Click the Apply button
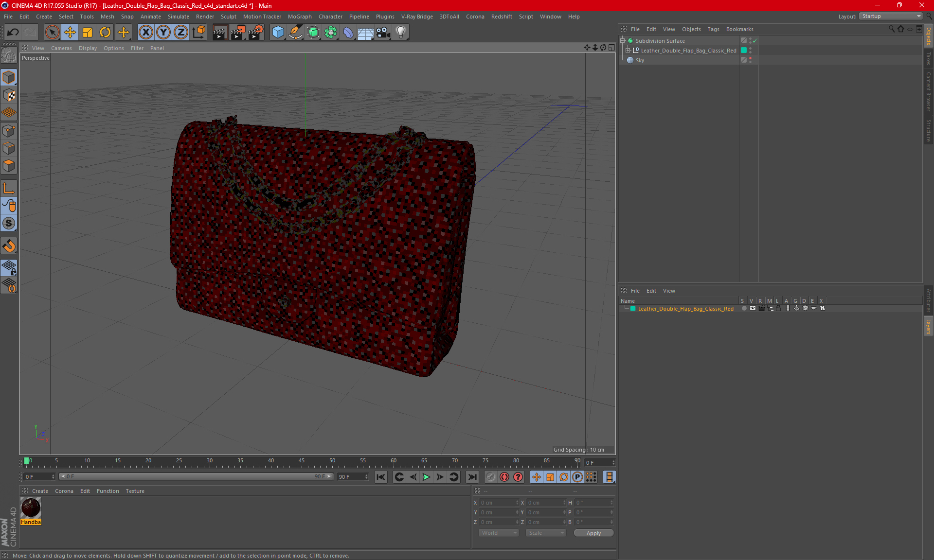 593,533
